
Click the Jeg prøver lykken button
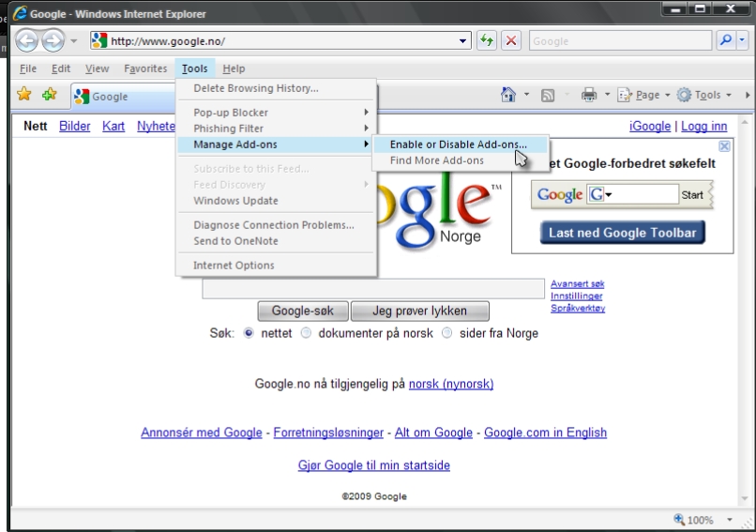420,312
